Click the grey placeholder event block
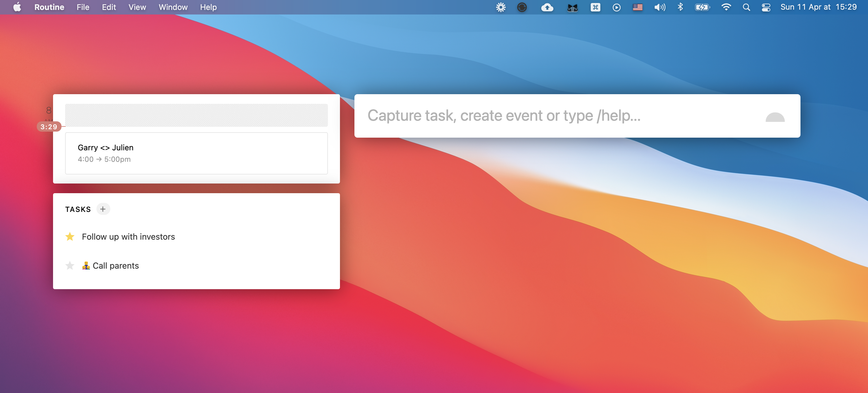The image size is (868, 393). pyautogui.click(x=196, y=115)
